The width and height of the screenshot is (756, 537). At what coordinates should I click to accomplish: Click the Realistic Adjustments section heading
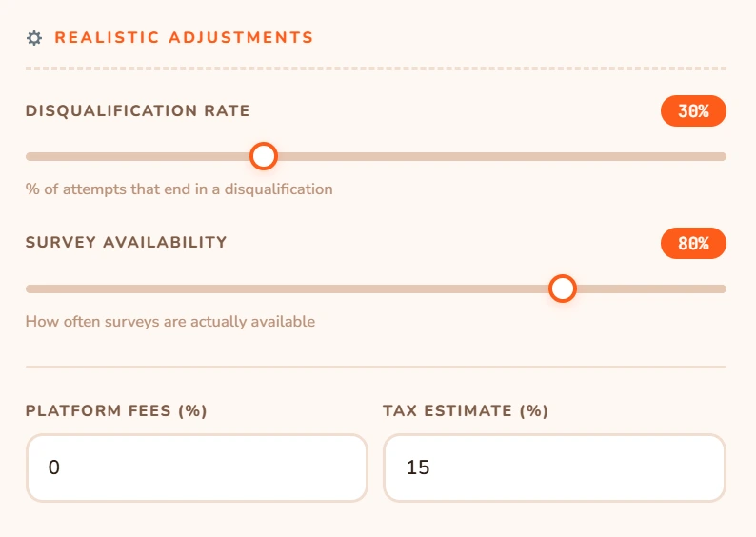[184, 38]
